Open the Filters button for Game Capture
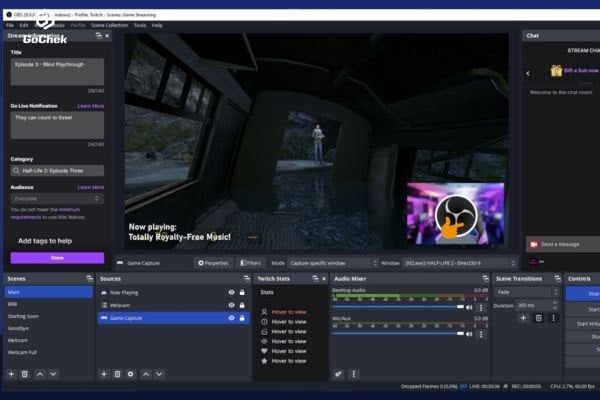 250,263
